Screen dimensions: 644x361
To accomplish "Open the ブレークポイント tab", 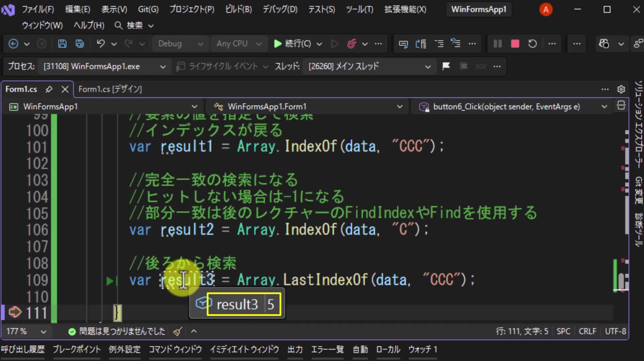I will (77, 350).
